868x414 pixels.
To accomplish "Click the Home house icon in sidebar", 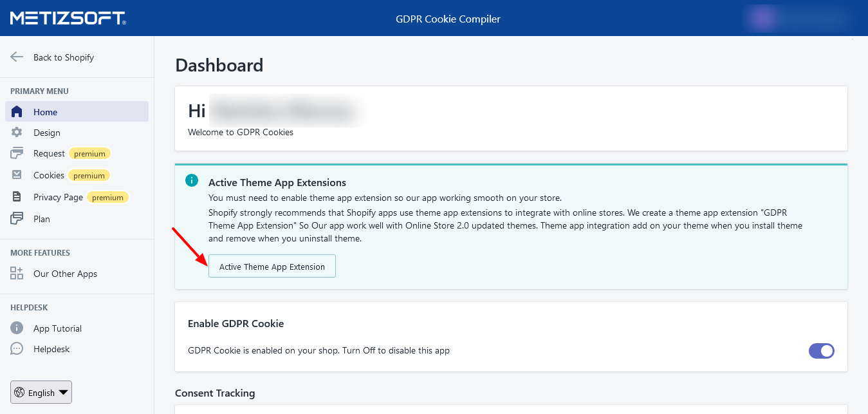I will 17,112.
